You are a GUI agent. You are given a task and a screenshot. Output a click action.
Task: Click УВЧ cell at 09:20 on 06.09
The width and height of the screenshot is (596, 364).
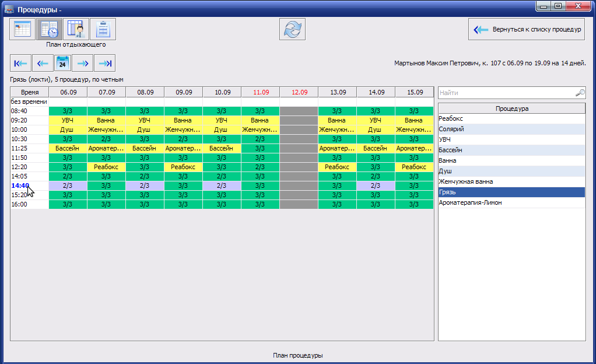point(68,120)
